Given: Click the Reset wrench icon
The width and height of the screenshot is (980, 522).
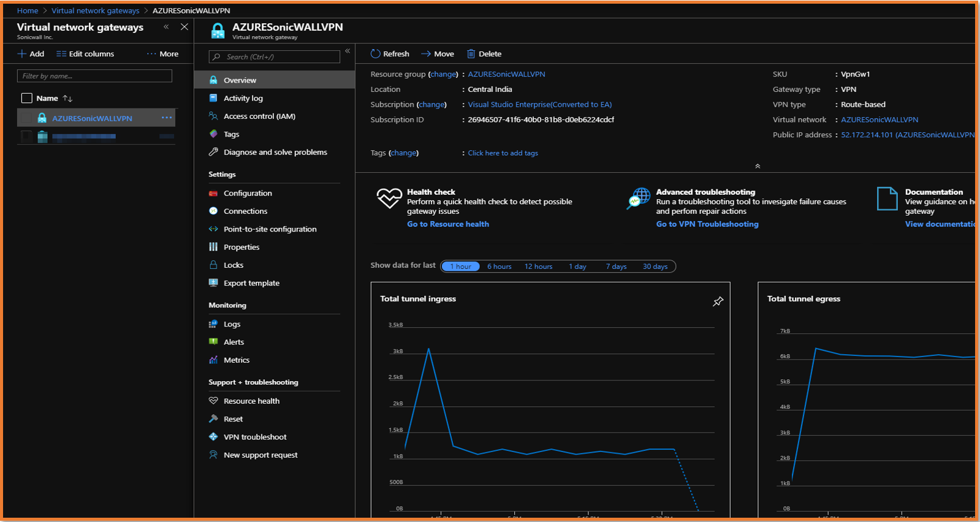Looking at the screenshot, I should pyautogui.click(x=213, y=419).
